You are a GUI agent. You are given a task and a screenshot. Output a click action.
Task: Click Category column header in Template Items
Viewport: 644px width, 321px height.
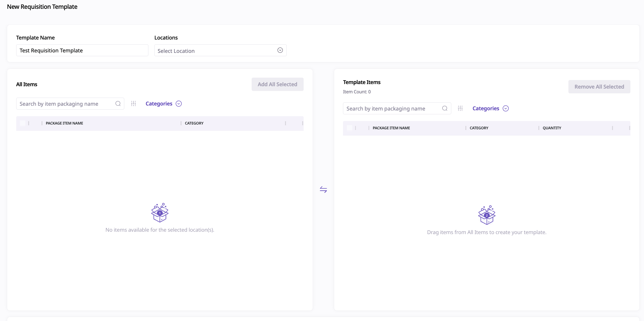point(479,128)
